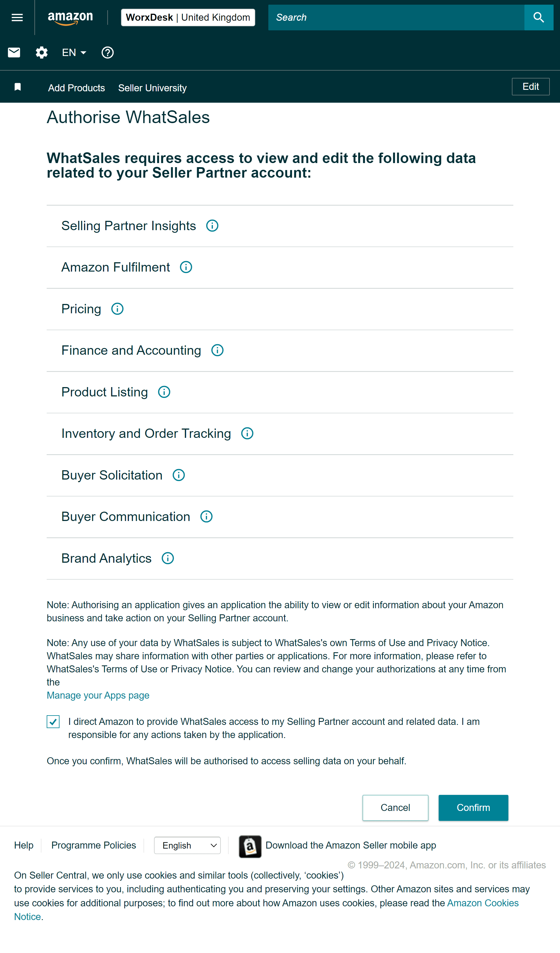Show info for Buyer Solicitation

[178, 475]
